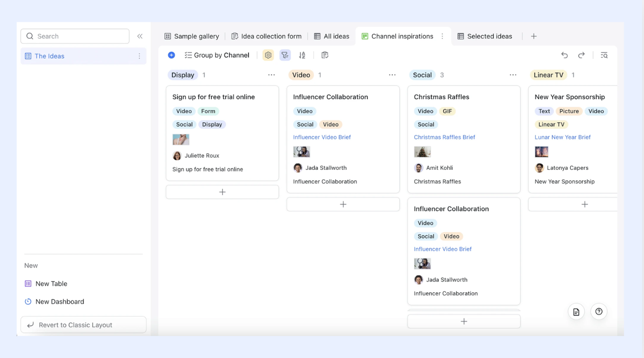
Task: Open Video column Influencer Collaboration thumbnail
Action: pyautogui.click(x=301, y=152)
